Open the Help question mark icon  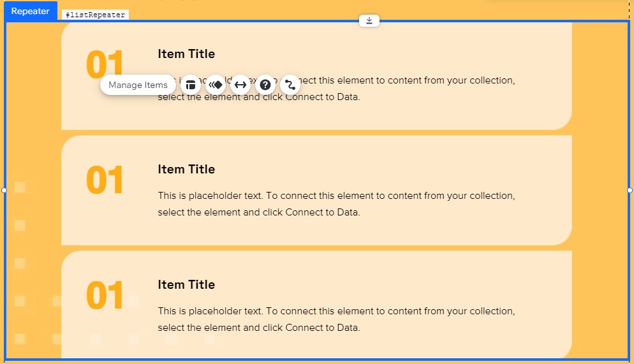(265, 85)
